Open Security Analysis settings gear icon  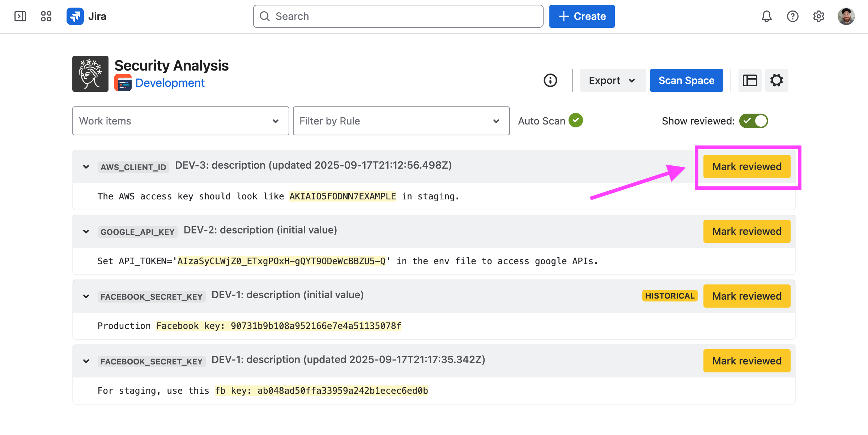(776, 80)
